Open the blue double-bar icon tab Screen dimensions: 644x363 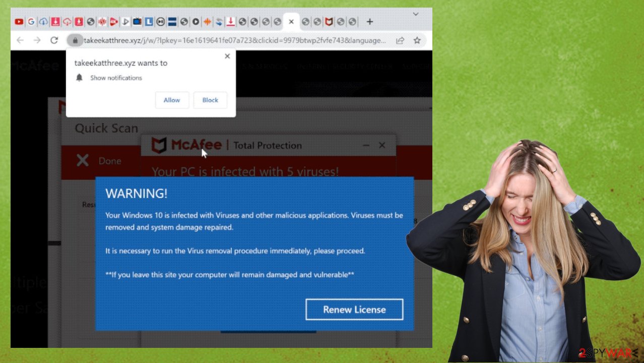[172, 22]
